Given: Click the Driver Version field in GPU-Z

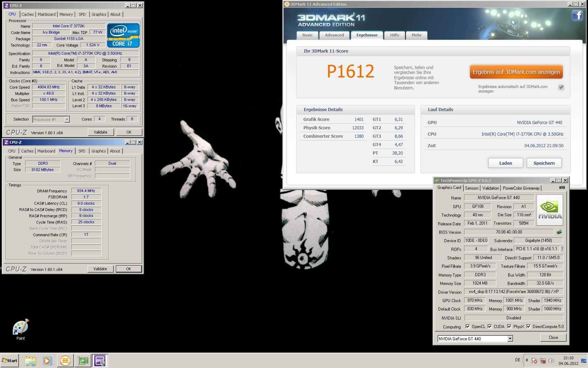Looking at the screenshot, I should [x=514, y=292].
